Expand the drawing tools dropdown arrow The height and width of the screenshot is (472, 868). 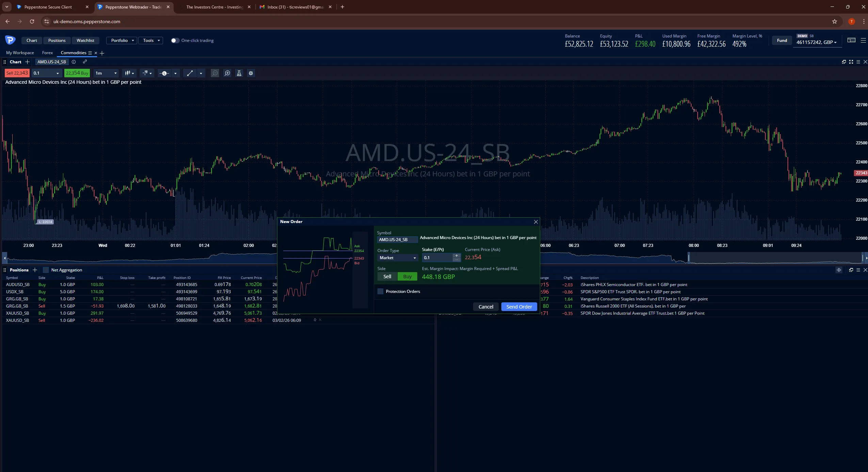201,73
